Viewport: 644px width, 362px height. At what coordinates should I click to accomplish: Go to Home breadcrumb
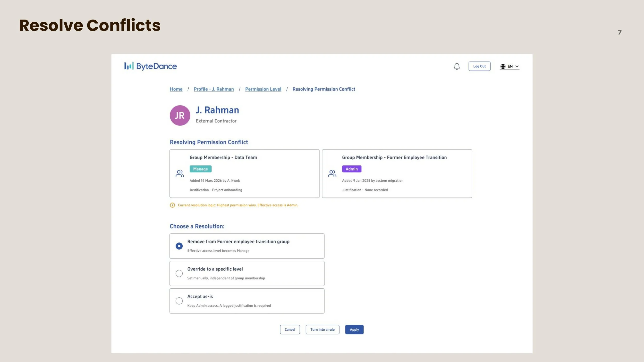coord(176,89)
